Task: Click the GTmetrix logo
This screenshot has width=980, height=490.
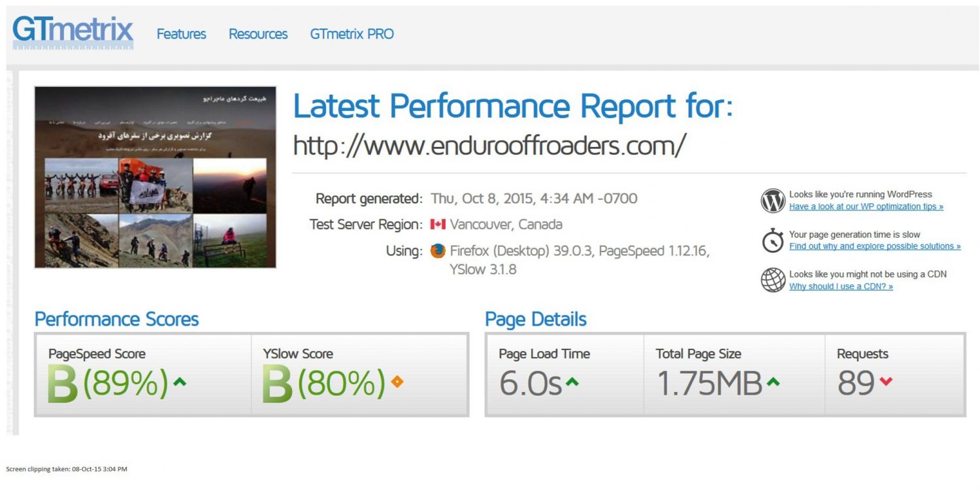Action: (73, 33)
